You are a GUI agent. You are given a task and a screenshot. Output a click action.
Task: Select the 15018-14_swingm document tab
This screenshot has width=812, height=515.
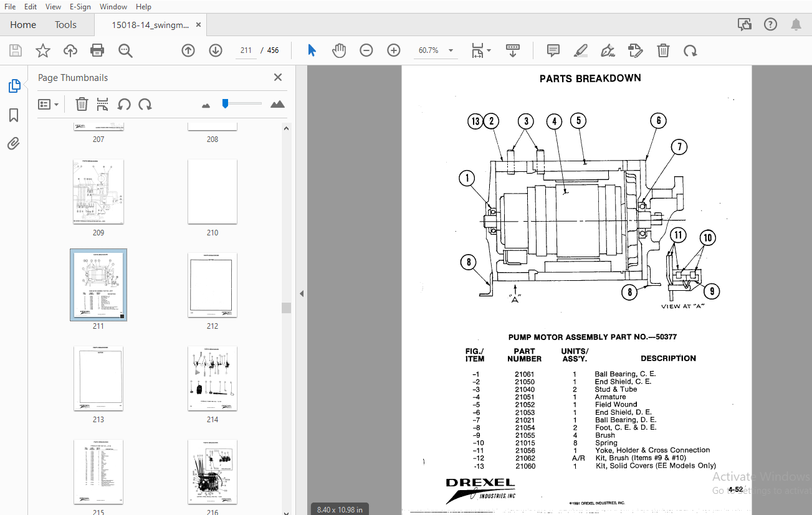tap(150, 25)
